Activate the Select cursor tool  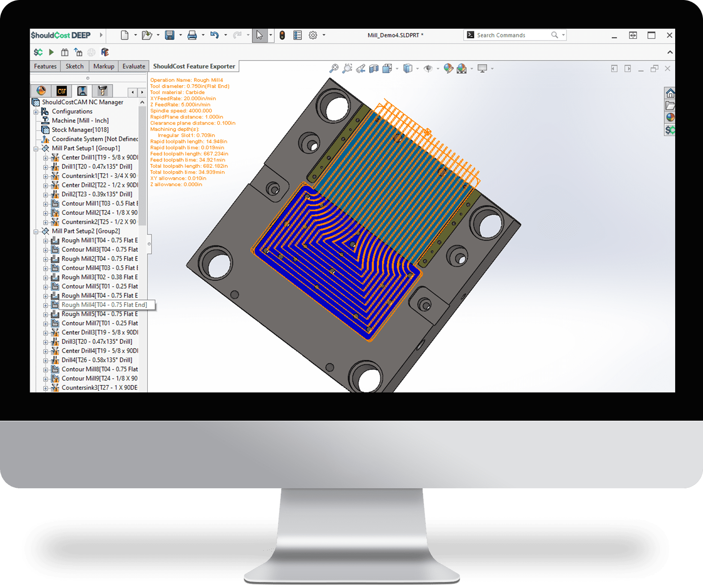pyautogui.click(x=259, y=35)
